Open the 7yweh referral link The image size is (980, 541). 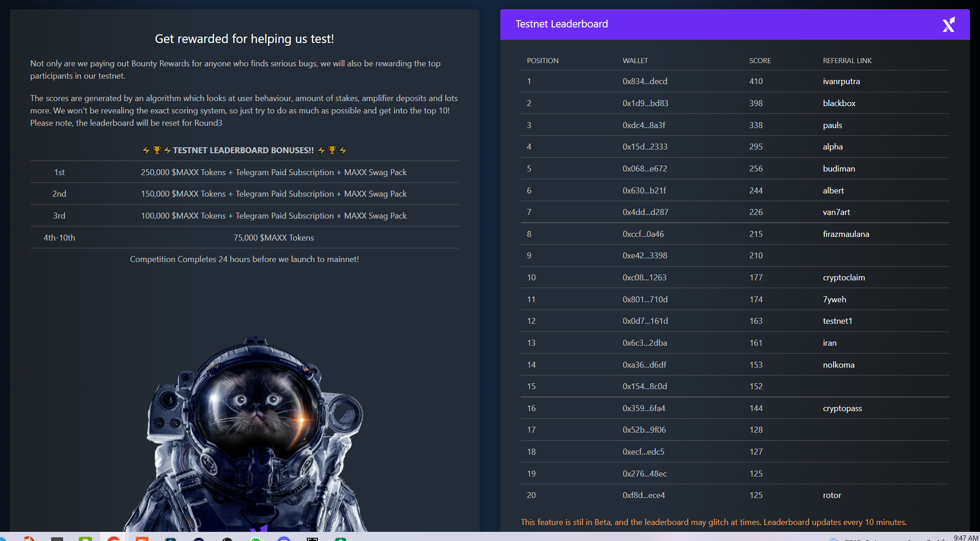coord(835,300)
